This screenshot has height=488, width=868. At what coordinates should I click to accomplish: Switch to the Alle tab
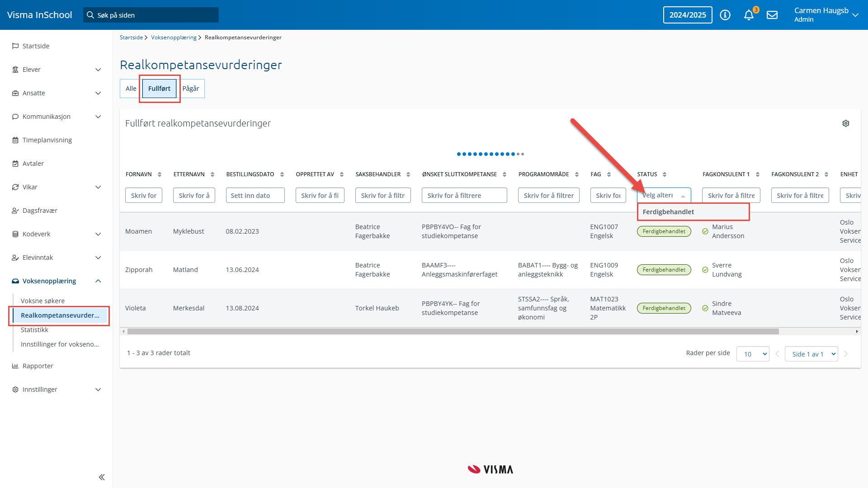[x=131, y=89]
